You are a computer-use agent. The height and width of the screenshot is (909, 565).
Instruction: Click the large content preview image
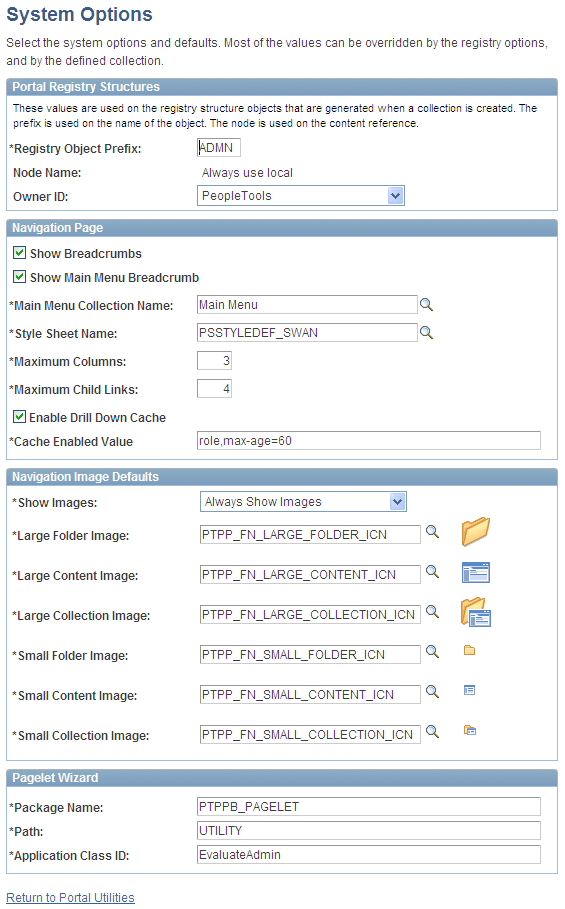[x=476, y=572]
